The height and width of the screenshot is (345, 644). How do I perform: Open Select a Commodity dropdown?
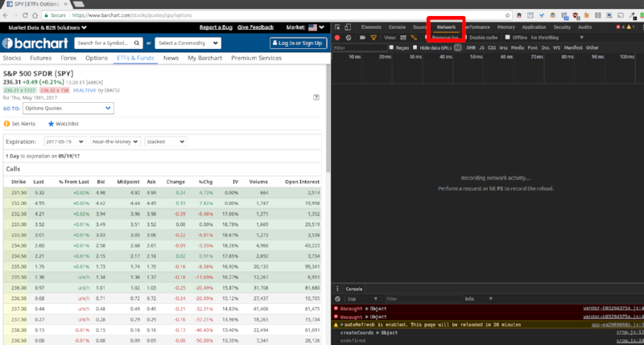point(188,43)
